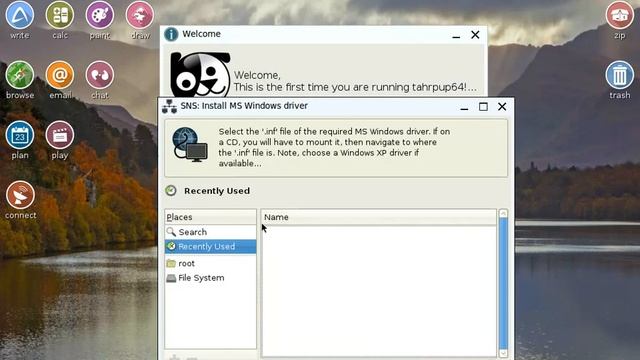The image size is (640, 360).
Task: Click the scrollbar up arrow
Action: (503, 213)
